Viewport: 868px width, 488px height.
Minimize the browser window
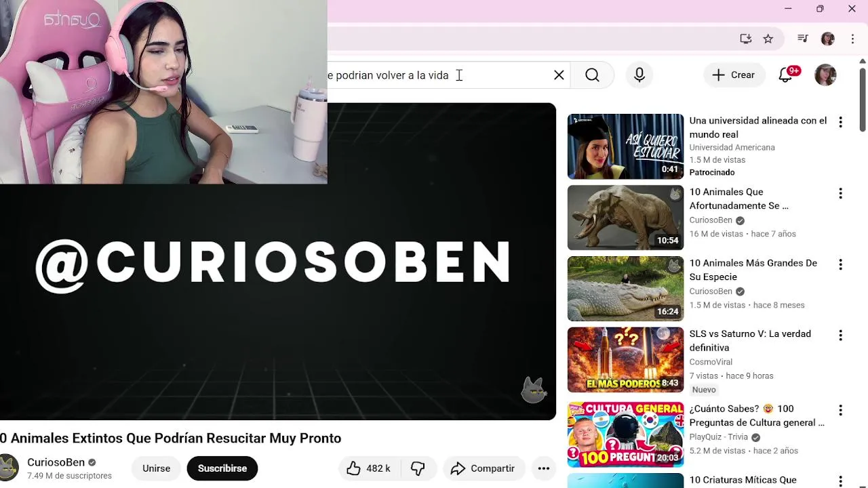(788, 9)
